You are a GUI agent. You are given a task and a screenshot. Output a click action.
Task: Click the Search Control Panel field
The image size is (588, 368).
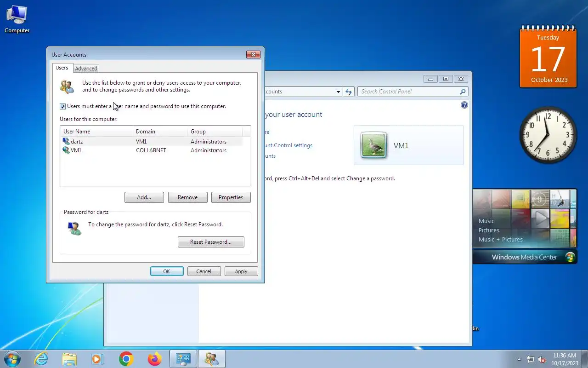pyautogui.click(x=413, y=92)
